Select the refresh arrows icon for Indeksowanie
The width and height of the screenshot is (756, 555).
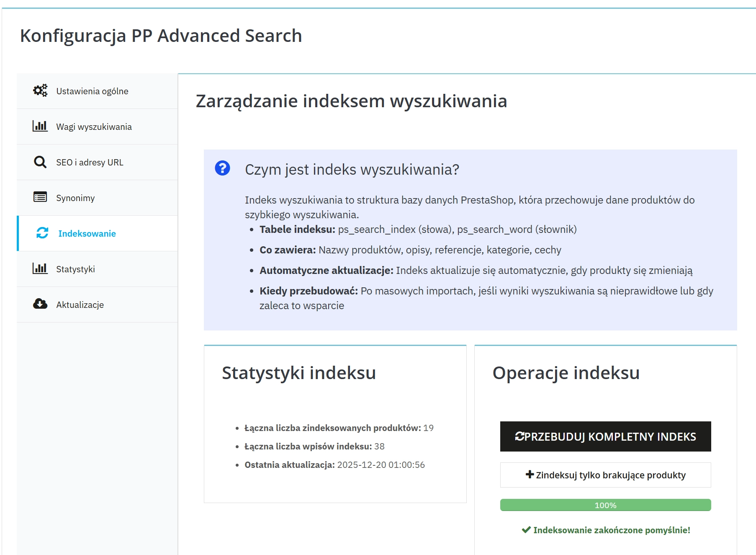tap(41, 233)
